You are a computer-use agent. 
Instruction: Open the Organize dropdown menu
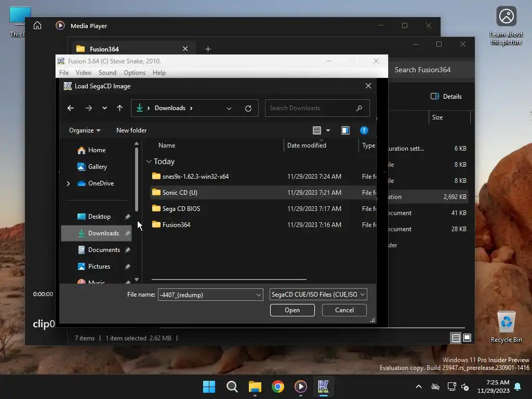(x=85, y=130)
